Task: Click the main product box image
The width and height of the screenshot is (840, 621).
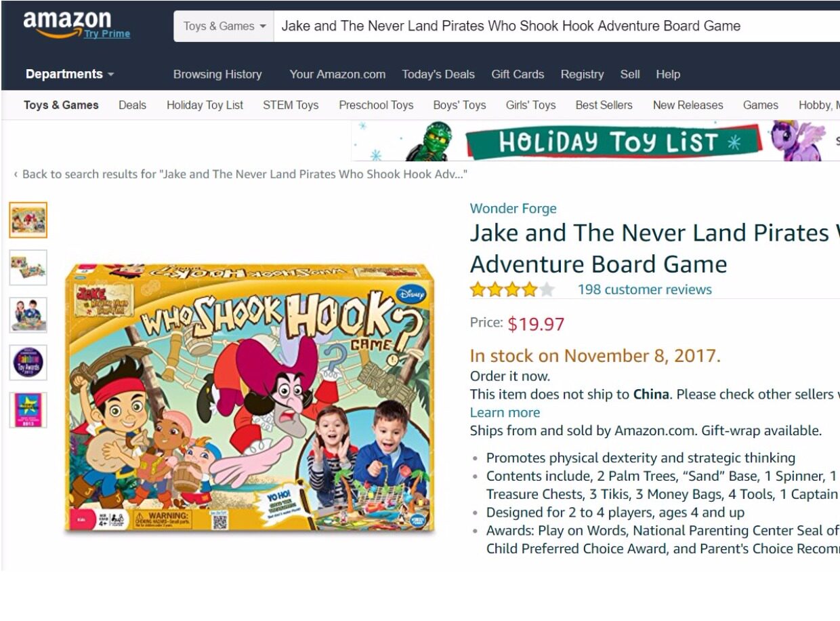Action: click(x=250, y=399)
